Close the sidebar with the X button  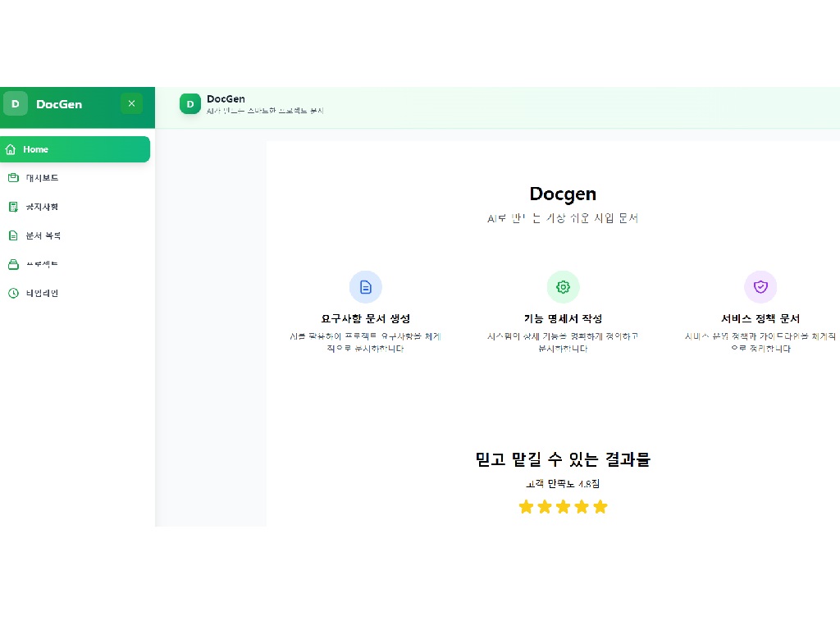coord(131,103)
